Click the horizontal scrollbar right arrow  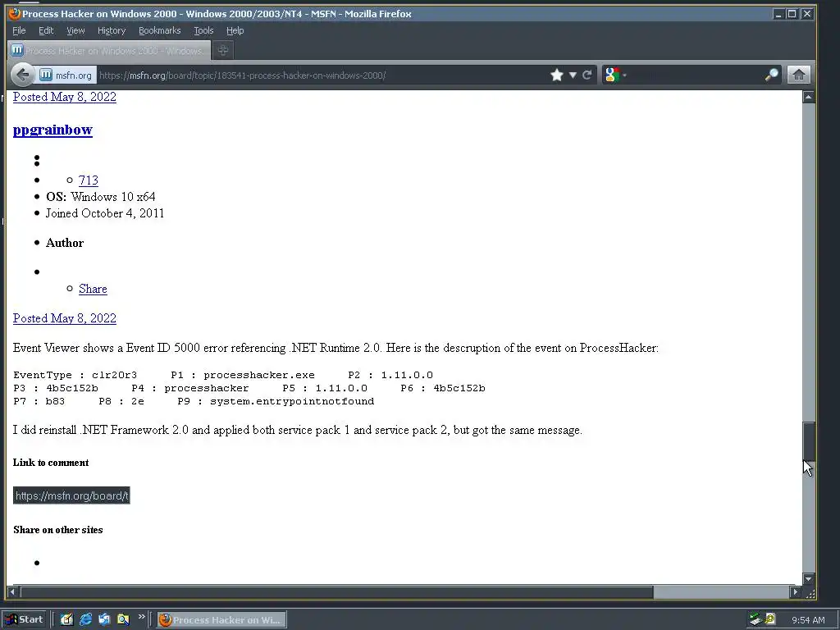796,592
